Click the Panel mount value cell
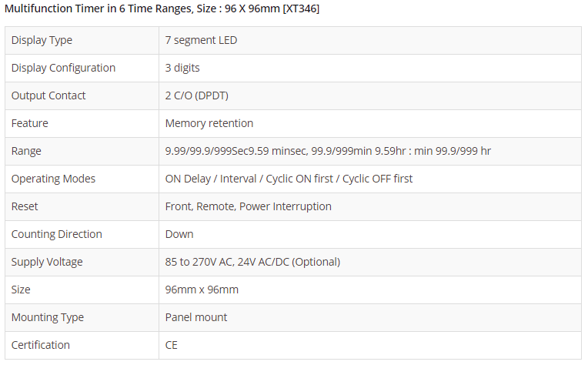This screenshot has width=588, height=365. pyautogui.click(x=196, y=317)
